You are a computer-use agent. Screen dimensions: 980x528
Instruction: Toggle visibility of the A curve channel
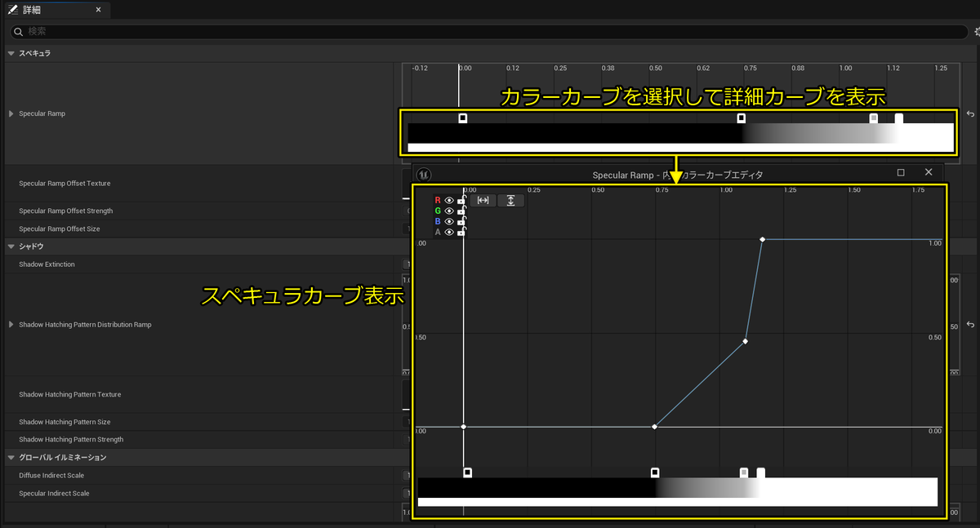pyautogui.click(x=449, y=233)
